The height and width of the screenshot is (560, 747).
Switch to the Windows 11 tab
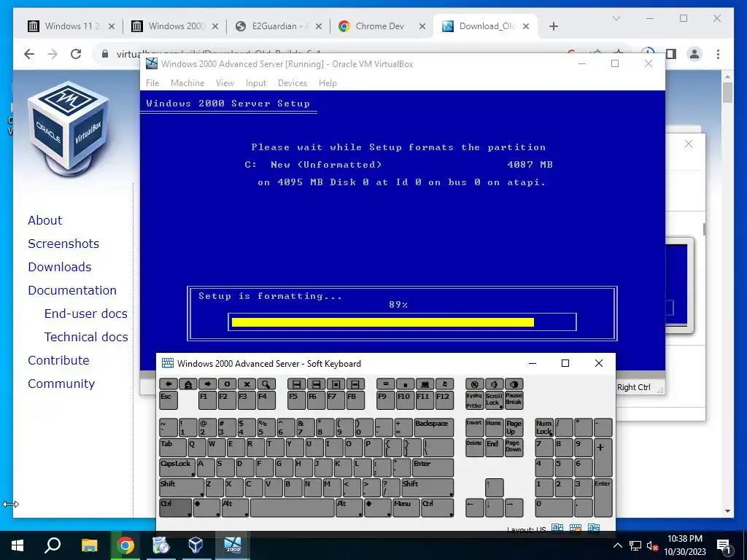(x=71, y=26)
